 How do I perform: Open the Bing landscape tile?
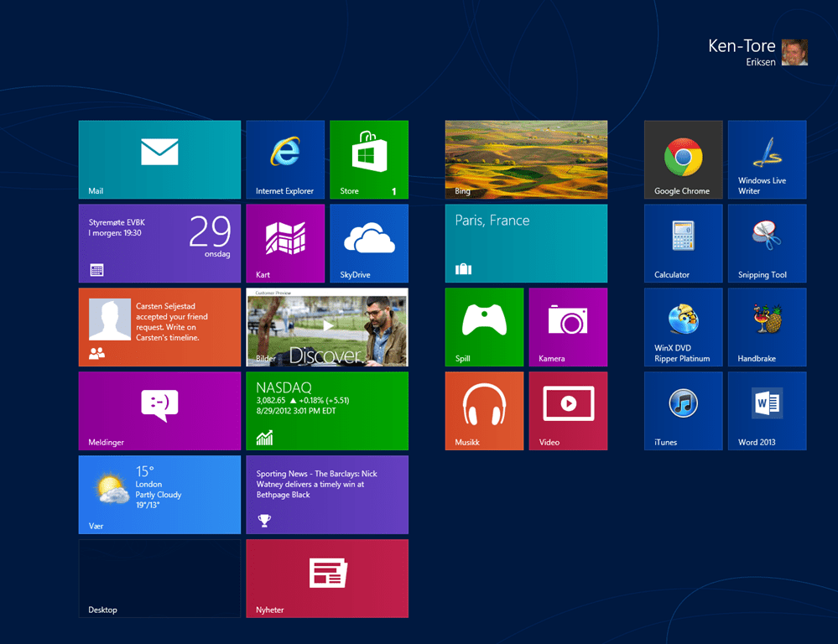click(x=526, y=159)
